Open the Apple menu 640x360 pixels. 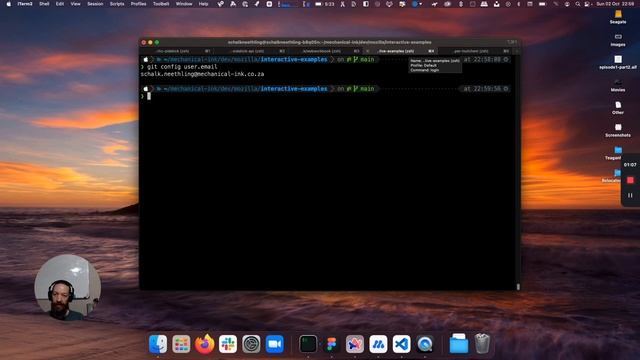[9, 4]
